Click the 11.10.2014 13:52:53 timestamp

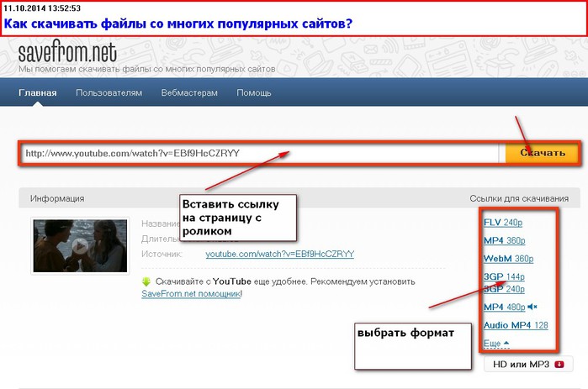pyautogui.click(x=41, y=8)
